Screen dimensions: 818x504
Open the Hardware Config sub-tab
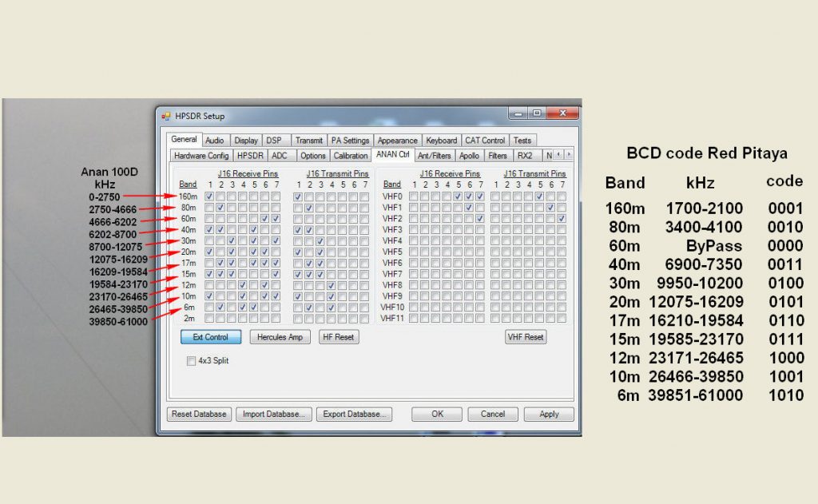201,156
